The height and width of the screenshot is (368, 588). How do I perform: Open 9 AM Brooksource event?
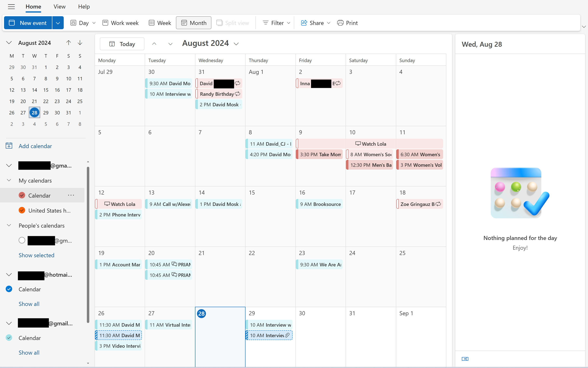coord(319,204)
